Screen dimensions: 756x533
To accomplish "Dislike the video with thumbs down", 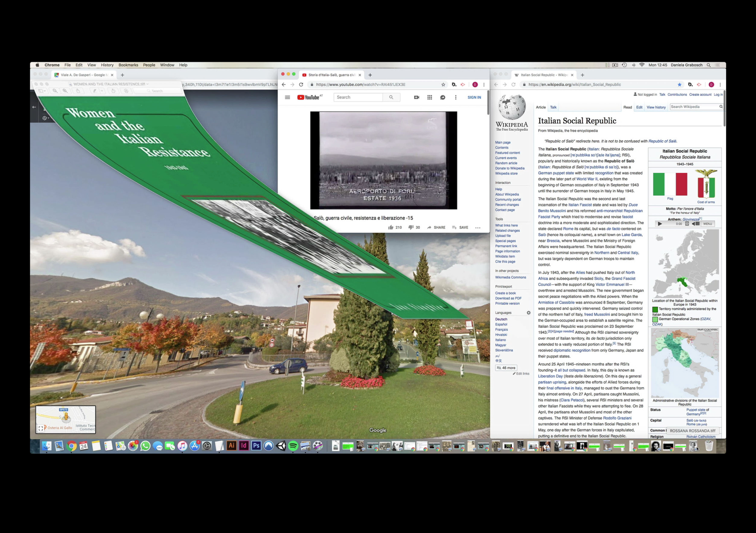I will (x=411, y=227).
